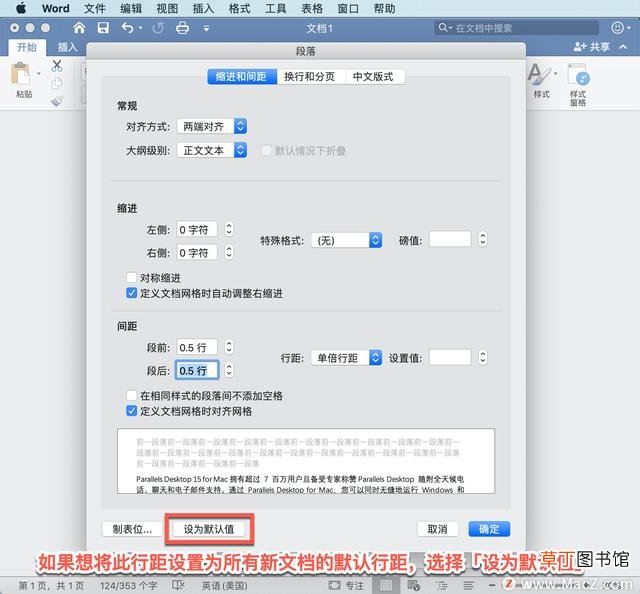640x594 pixels.
Task: Uncheck 定义文档网格时自动调整右缩进
Action: tap(131, 293)
